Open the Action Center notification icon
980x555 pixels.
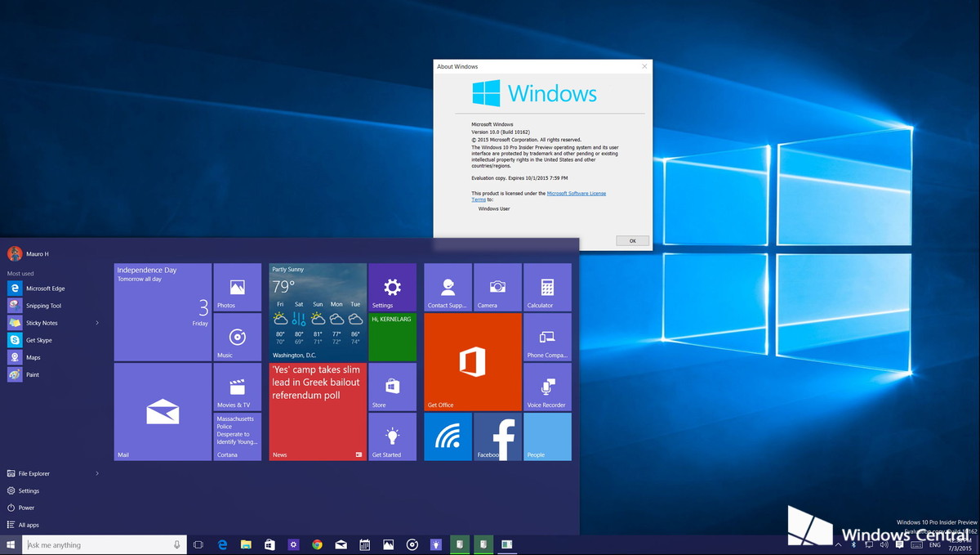[x=899, y=544]
